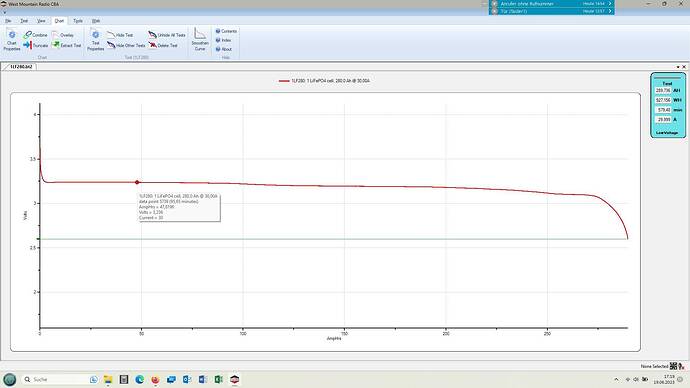The image size is (690, 388).
Task: Click the WH value field in the Test panel
Action: point(663,100)
